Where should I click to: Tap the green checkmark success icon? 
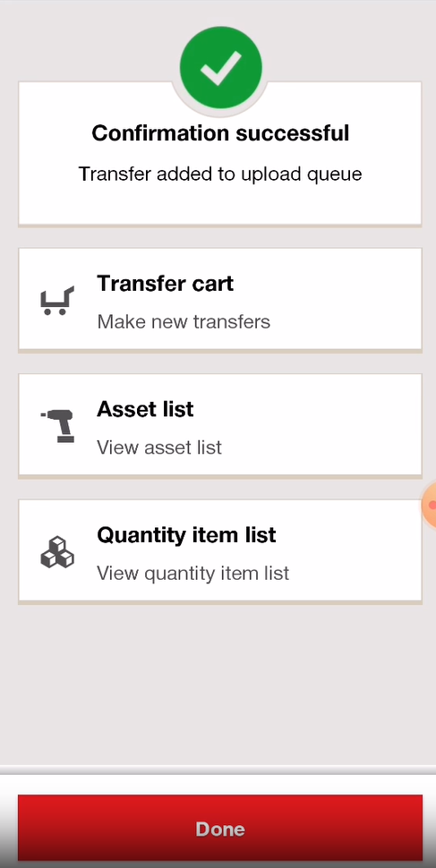click(220, 67)
